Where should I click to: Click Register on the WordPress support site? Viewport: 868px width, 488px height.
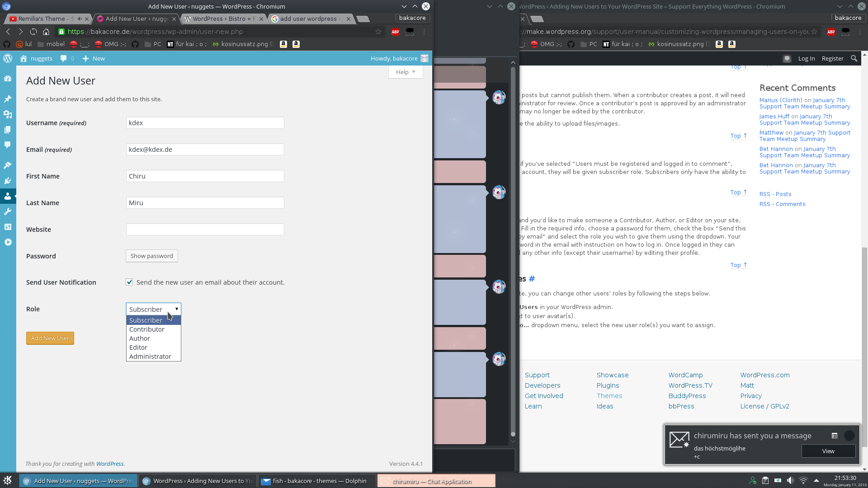[832, 58]
